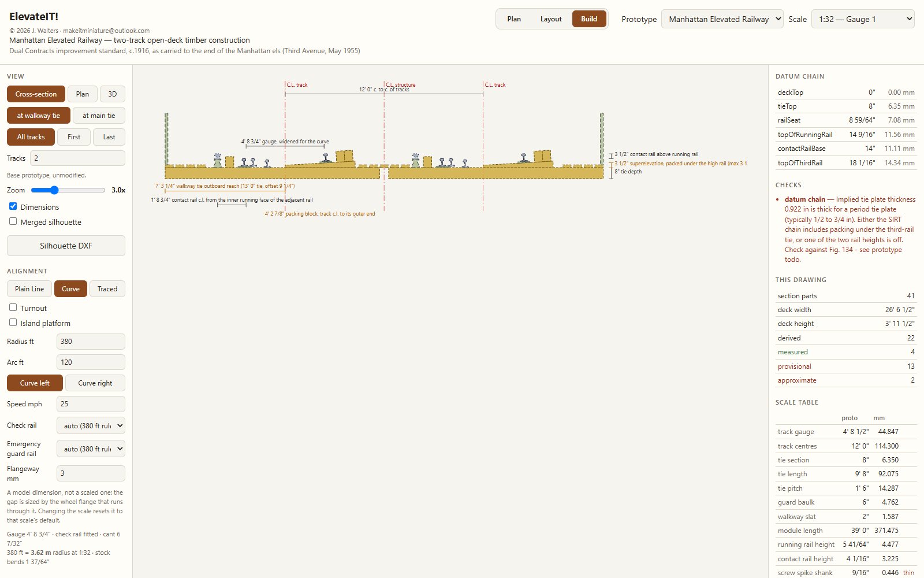Select Plain Line alignment
Image resolution: width=924 pixels, height=578 pixels.
click(x=29, y=289)
